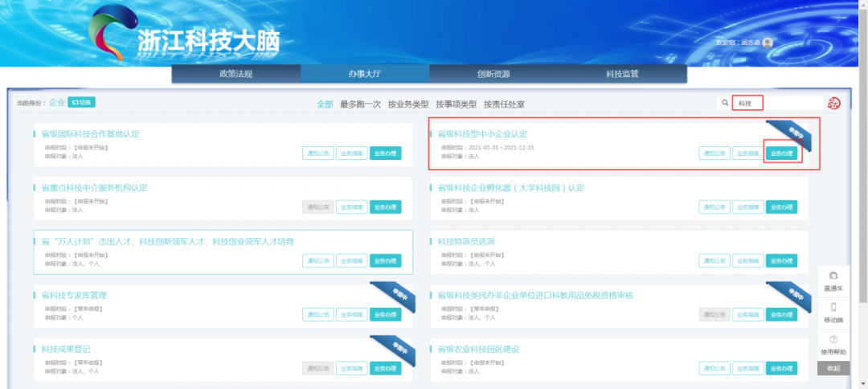
Task: Open 省级农业科技园区建设 title
Action: click(x=478, y=349)
